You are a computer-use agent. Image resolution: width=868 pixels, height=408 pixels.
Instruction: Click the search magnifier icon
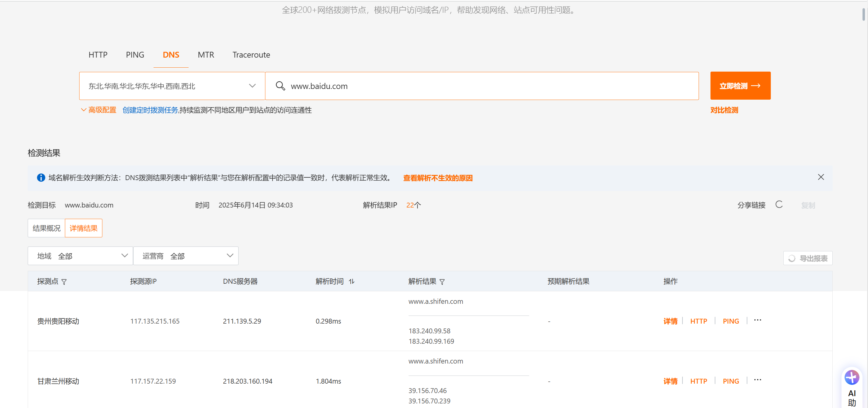(x=280, y=86)
